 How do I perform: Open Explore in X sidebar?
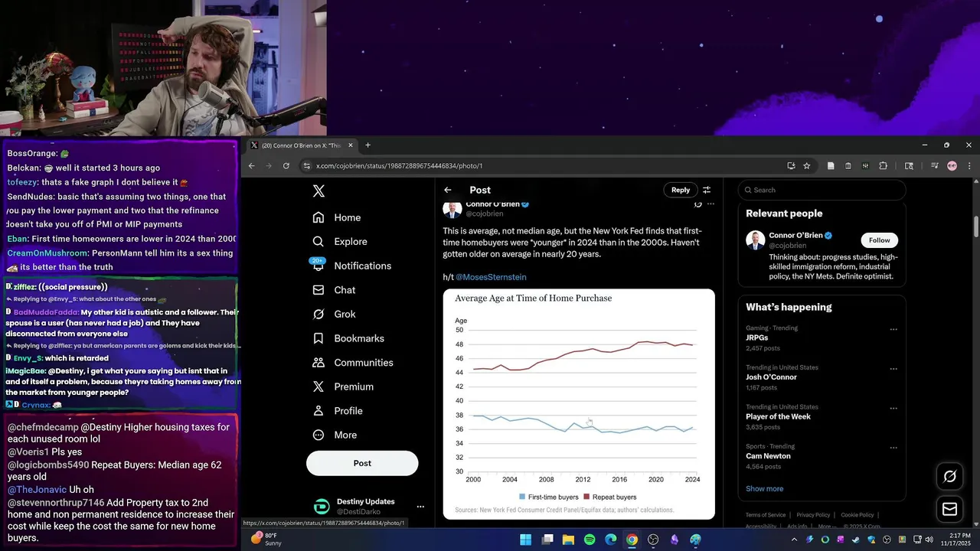coord(340,242)
